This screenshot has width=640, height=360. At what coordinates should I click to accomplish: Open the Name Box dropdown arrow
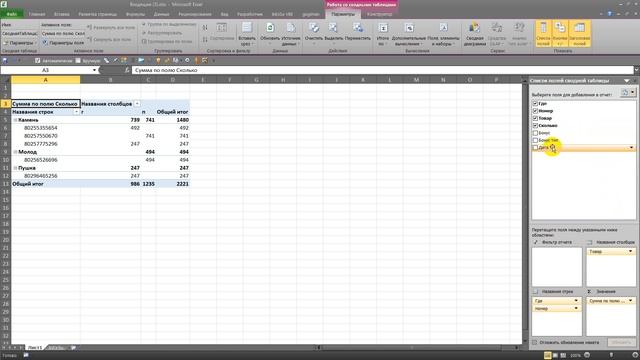click(x=94, y=70)
